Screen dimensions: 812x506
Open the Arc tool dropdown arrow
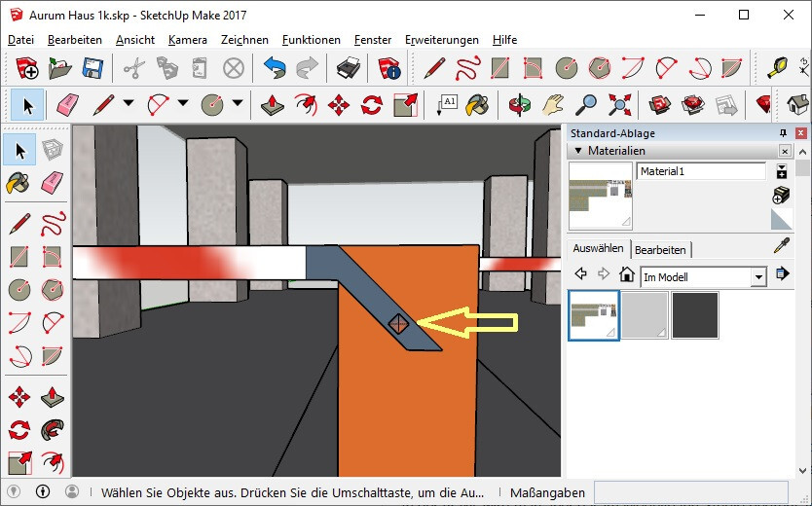[x=183, y=103]
